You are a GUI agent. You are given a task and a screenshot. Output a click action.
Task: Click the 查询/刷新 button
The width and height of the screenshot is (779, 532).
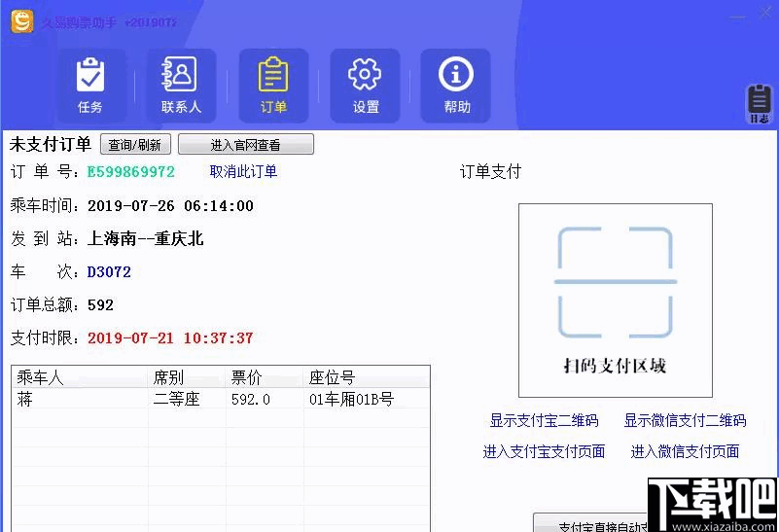(x=135, y=145)
